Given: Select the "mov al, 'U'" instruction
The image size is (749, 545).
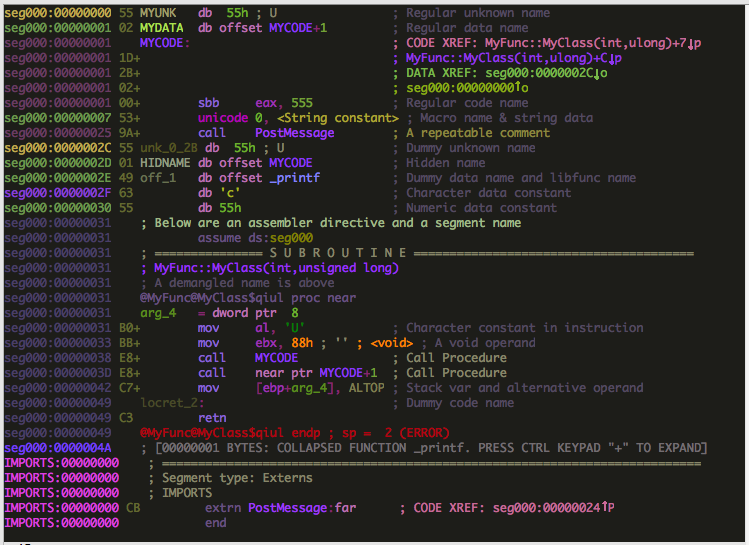Looking at the screenshot, I should point(251,328).
